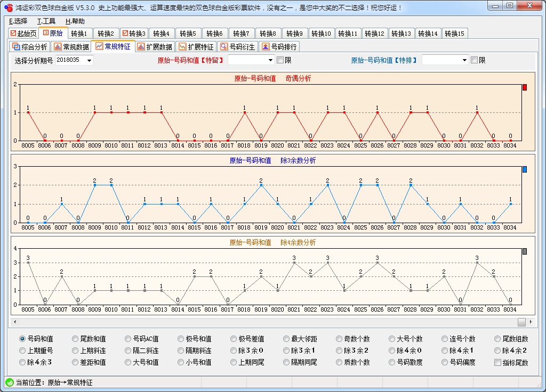Expand the 原始-号码和值【特排】dropdown

click(x=464, y=60)
